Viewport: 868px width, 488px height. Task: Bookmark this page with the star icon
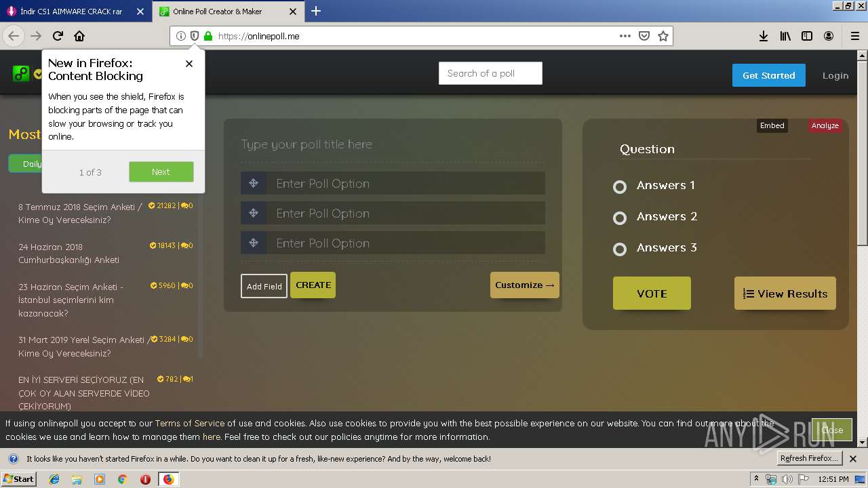(x=663, y=36)
